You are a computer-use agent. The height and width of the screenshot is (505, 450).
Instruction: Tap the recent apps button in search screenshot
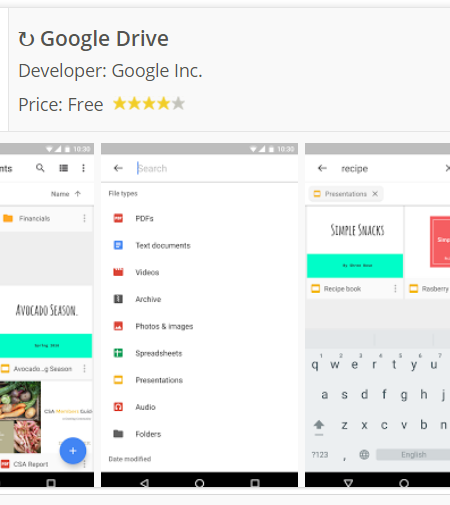point(255,483)
